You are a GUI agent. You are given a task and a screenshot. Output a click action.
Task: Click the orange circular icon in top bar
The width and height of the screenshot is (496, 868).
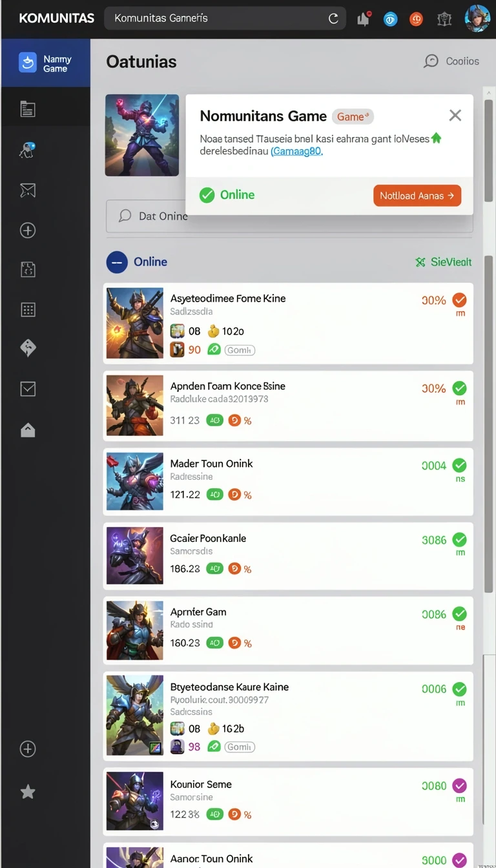tap(417, 19)
